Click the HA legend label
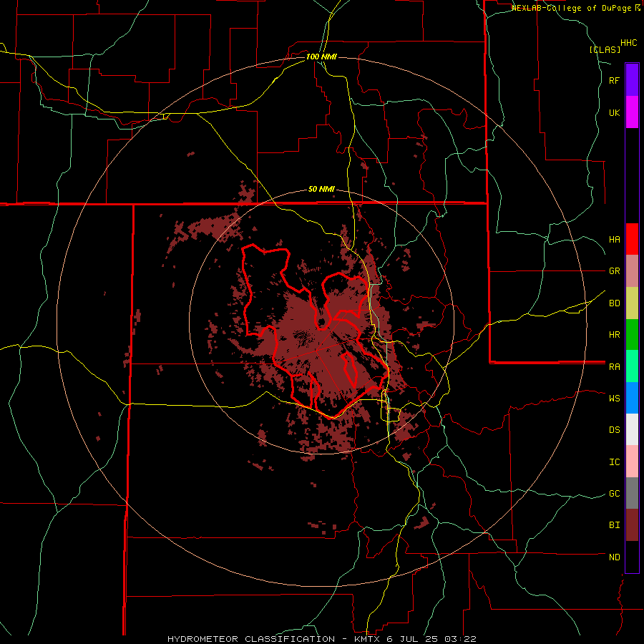This screenshot has height=644, width=644. pos(614,240)
